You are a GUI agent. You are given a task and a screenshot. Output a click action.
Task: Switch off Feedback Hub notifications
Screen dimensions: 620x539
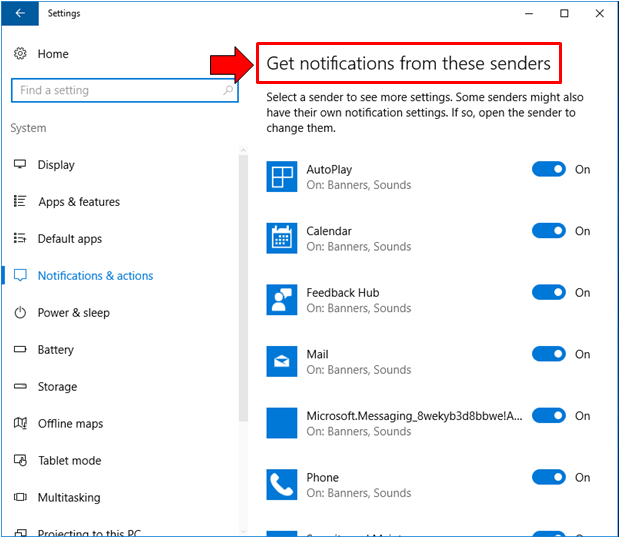(548, 293)
